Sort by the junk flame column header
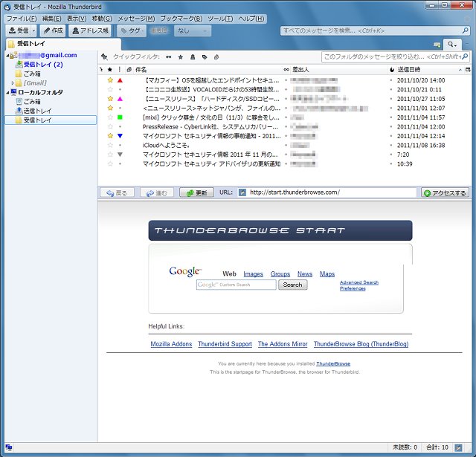The image size is (476, 457). click(392, 70)
